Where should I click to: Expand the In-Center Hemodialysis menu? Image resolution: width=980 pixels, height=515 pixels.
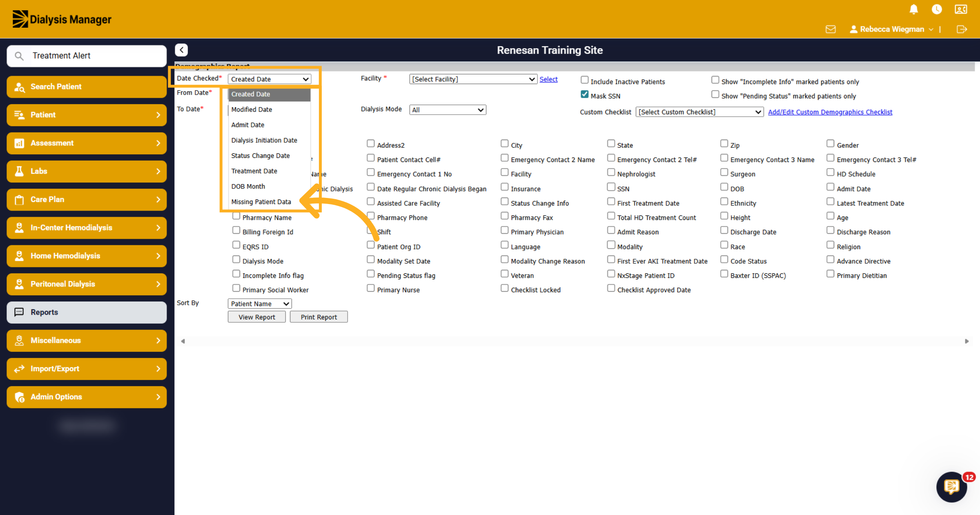click(x=87, y=228)
